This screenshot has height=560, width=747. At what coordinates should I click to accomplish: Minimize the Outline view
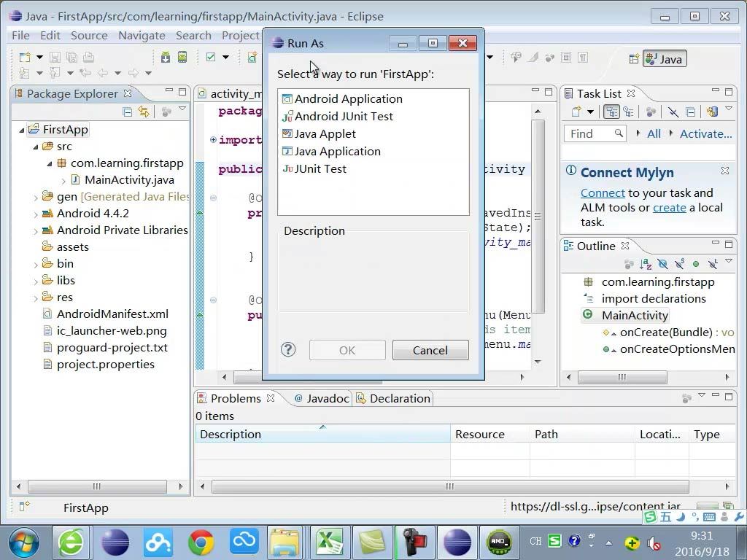click(x=716, y=244)
